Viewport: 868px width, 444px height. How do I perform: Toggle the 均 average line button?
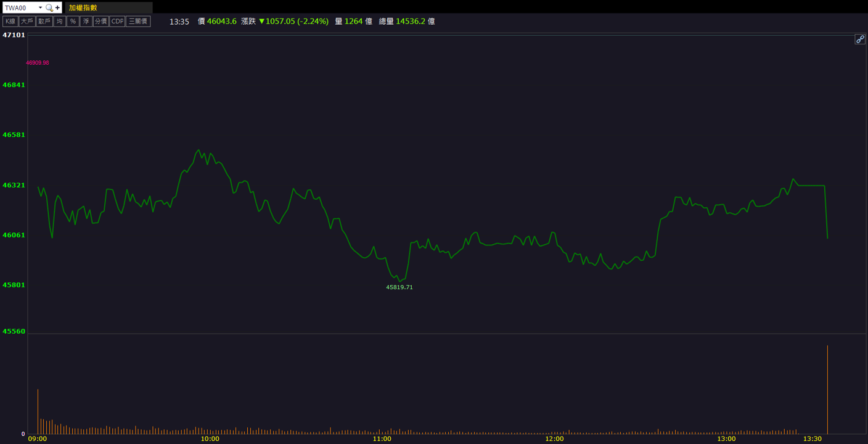59,21
